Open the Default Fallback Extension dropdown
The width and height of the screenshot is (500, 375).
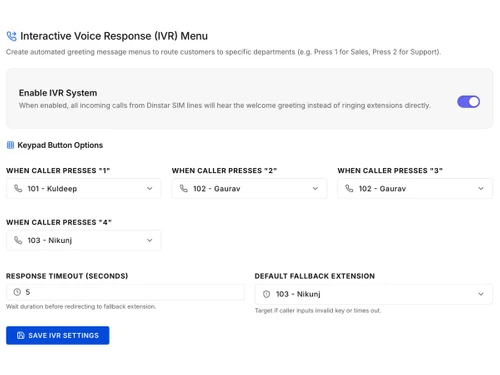coord(373,294)
